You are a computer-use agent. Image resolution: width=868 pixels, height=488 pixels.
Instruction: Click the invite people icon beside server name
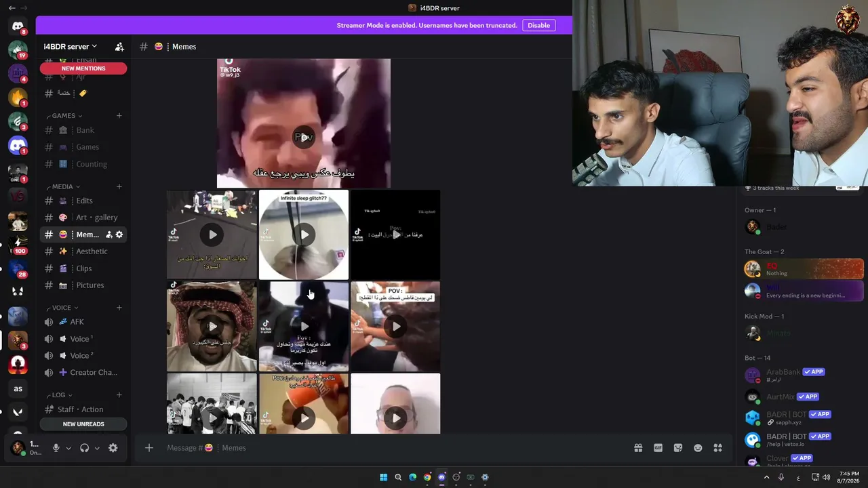point(119,47)
